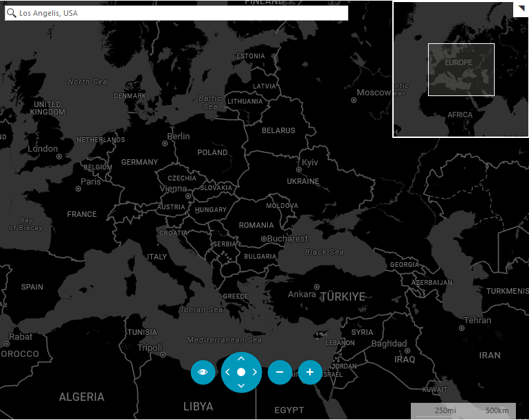This screenshot has height=420, width=529.
Task: Click the POLAND label
Action: [x=212, y=153]
